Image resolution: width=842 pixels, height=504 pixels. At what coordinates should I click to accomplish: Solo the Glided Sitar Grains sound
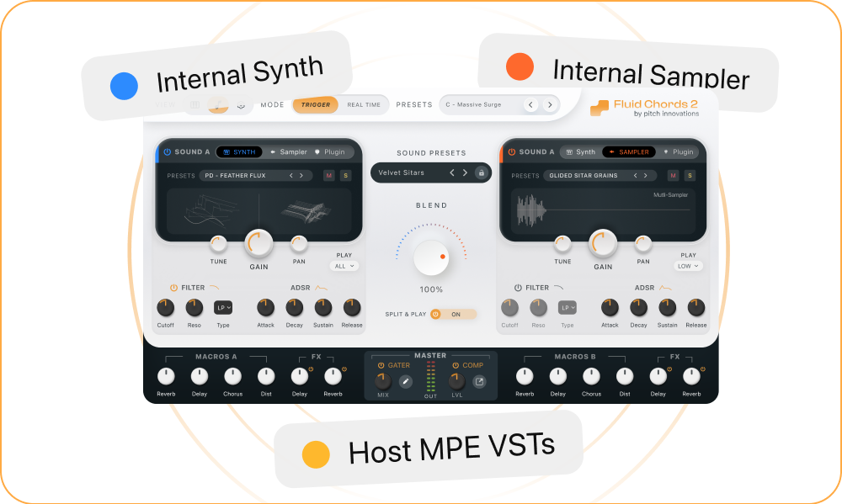[690, 176]
